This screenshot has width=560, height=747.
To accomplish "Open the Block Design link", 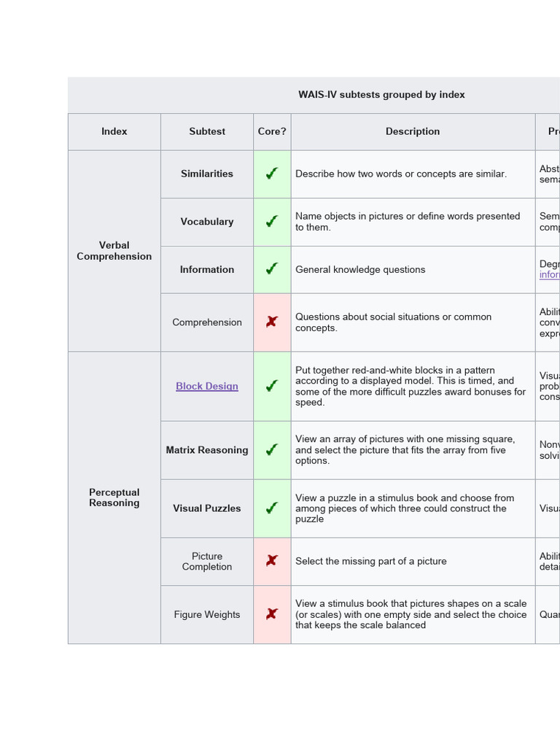I will click(x=207, y=387).
